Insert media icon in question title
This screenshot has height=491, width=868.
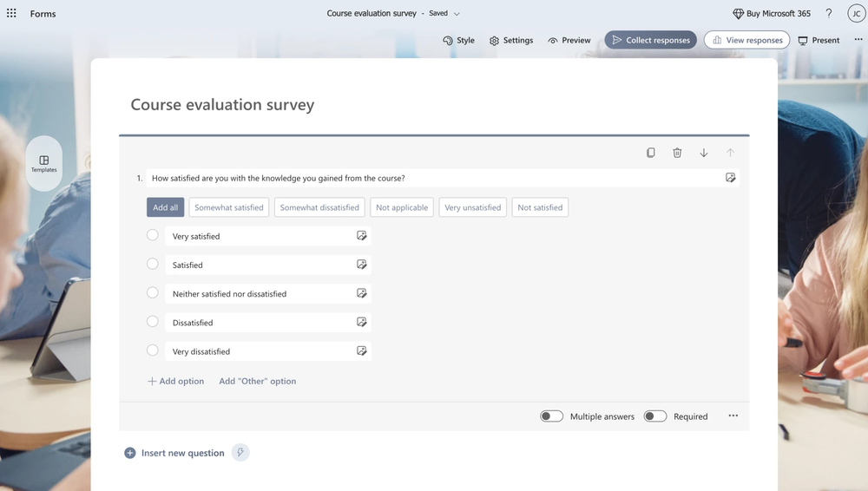tap(731, 178)
